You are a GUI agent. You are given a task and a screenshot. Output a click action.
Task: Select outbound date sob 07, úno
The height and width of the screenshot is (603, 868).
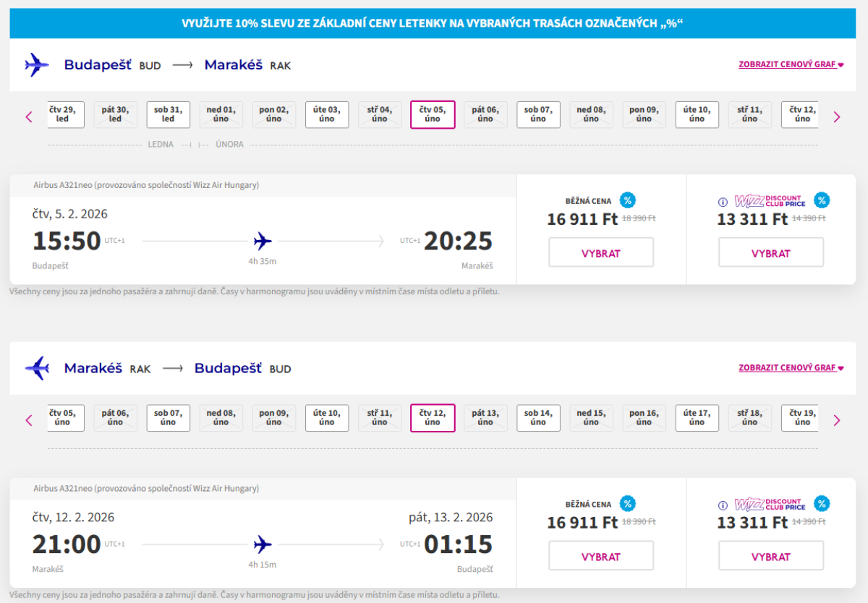pyautogui.click(x=538, y=114)
